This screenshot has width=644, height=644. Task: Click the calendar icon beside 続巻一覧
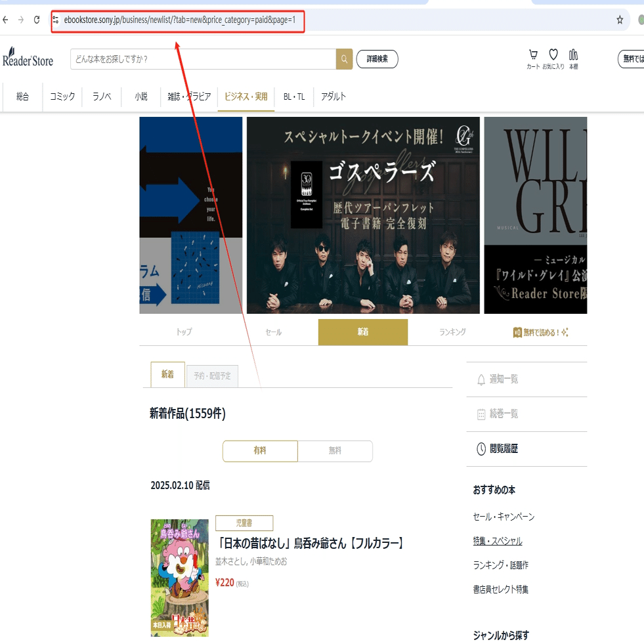coord(481,414)
